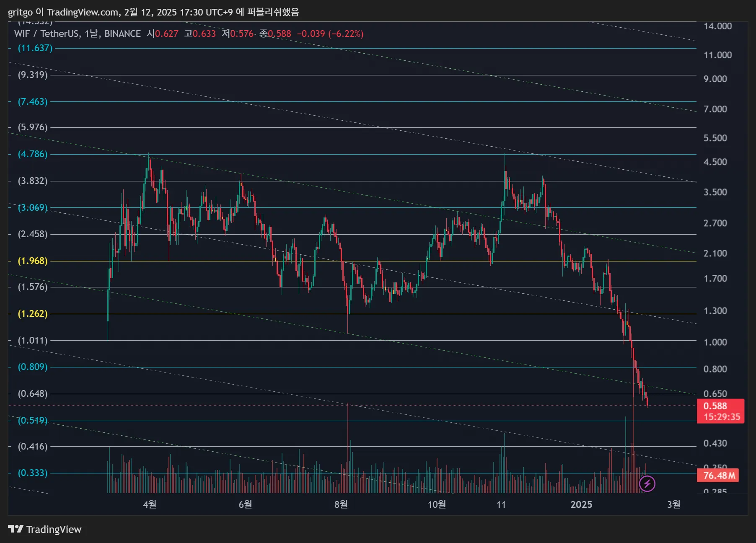Click the high value 0.633 in the header

click(204, 34)
